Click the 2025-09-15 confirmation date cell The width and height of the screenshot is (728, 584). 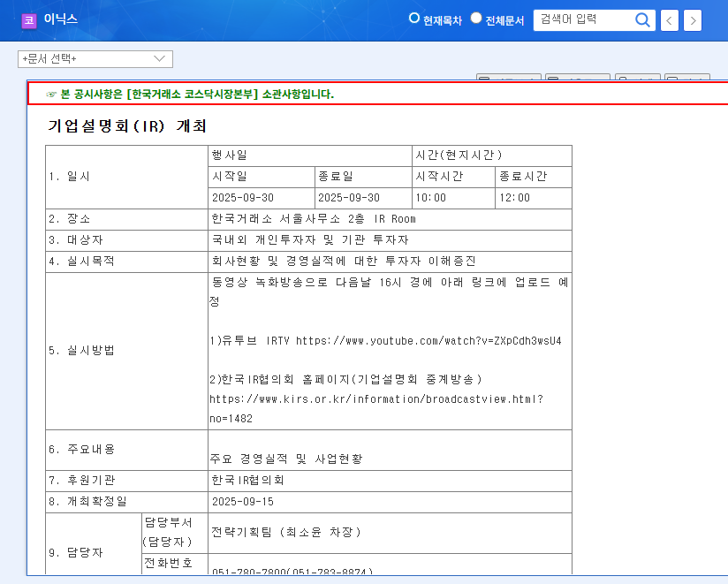pos(390,502)
